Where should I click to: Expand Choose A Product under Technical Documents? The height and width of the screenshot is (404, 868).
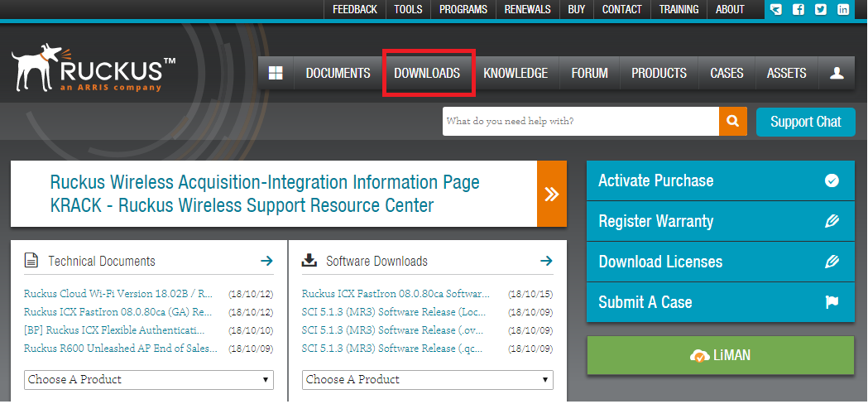tap(149, 380)
